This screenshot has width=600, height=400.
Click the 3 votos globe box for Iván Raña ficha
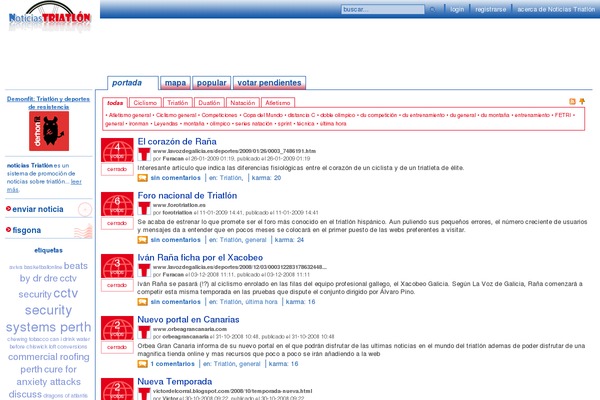tap(117, 266)
